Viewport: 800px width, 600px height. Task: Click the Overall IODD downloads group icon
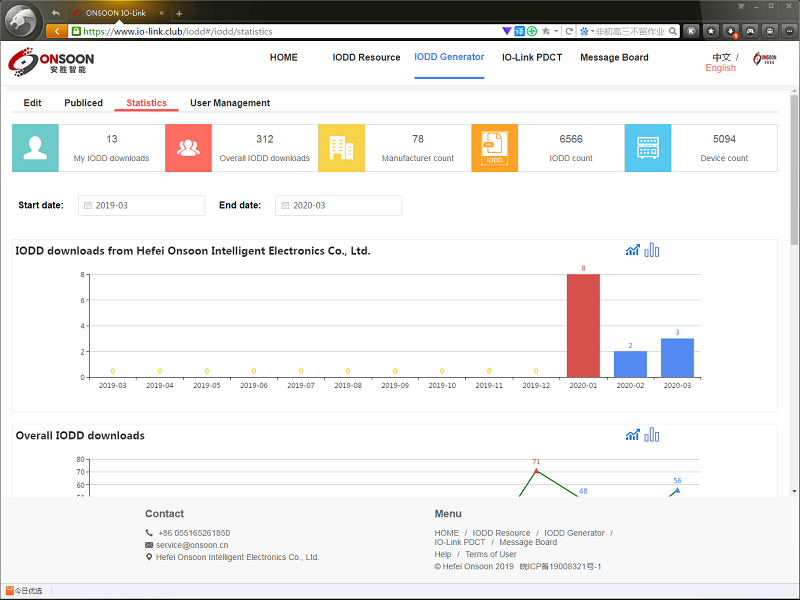click(188, 148)
